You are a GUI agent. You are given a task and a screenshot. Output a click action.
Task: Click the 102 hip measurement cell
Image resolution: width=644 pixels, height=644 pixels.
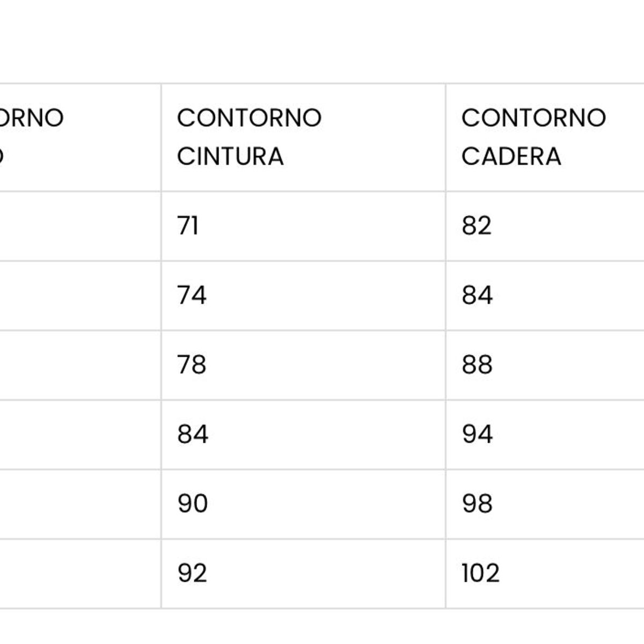click(x=480, y=573)
